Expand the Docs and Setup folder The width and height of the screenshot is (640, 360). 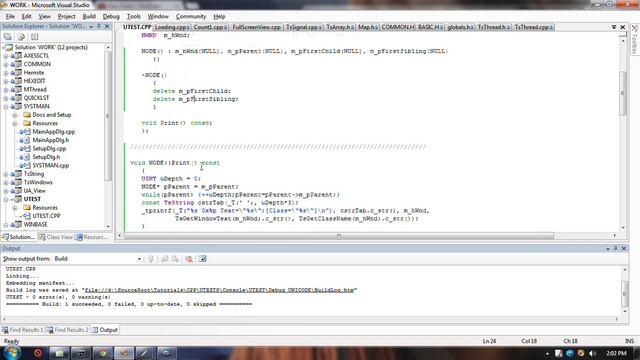pos(15,115)
